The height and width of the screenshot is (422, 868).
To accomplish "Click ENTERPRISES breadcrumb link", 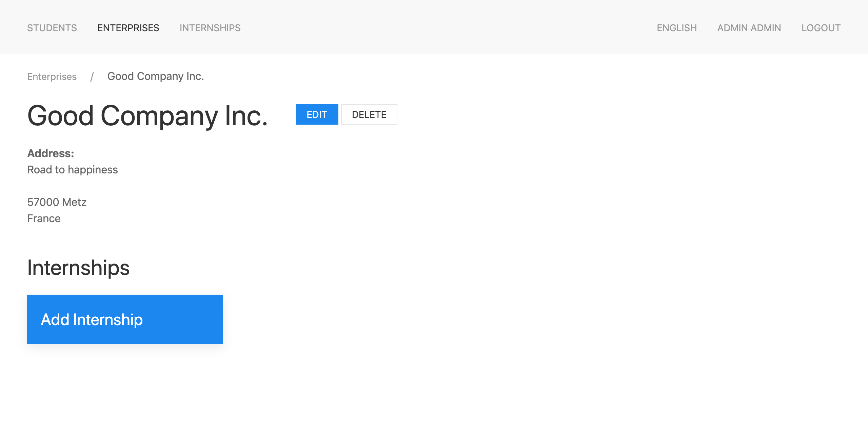I will pyautogui.click(x=52, y=76).
